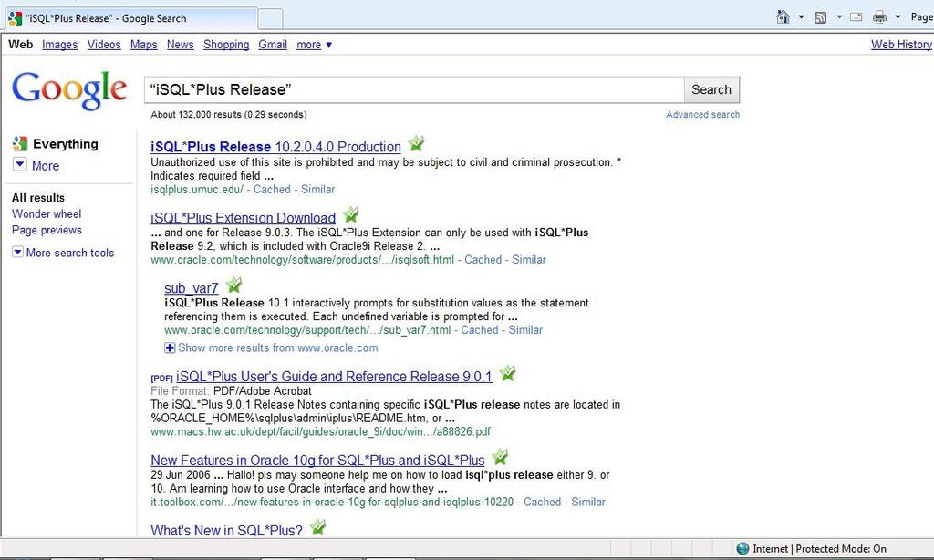Open the Page menu in toolbar

coord(921,16)
